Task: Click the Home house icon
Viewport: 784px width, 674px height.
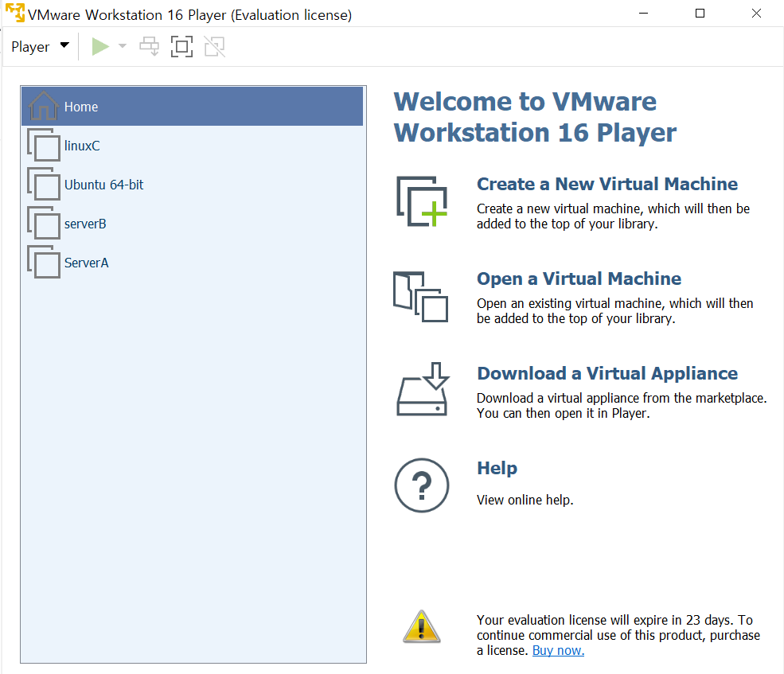Action: tap(44, 106)
